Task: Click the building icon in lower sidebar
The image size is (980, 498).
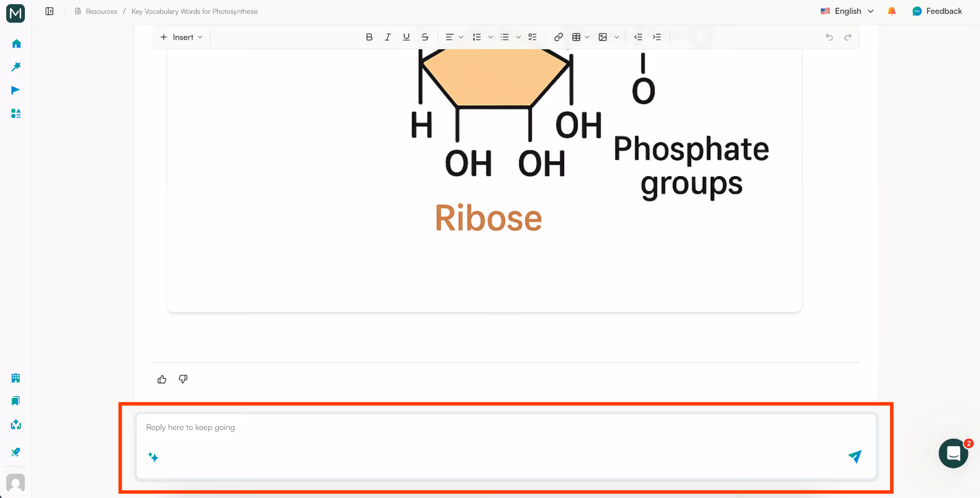Action: pyautogui.click(x=16, y=377)
